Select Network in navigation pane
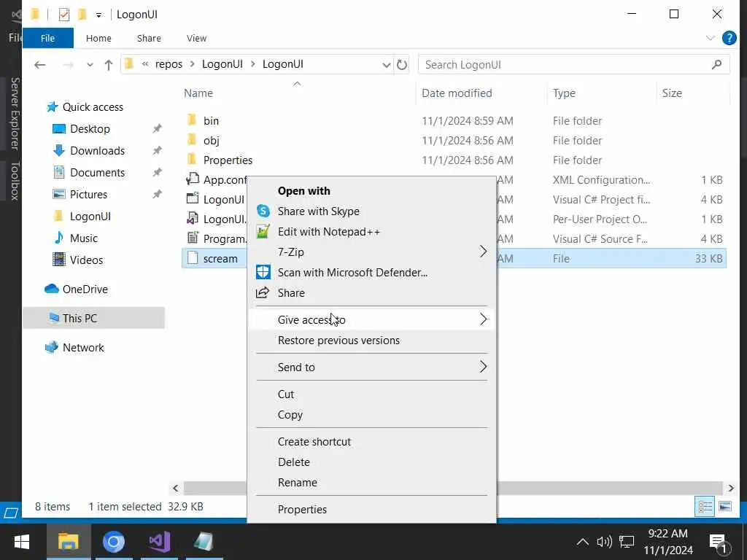747x560 pixels. pyautogui.click(x=83, y=348)
